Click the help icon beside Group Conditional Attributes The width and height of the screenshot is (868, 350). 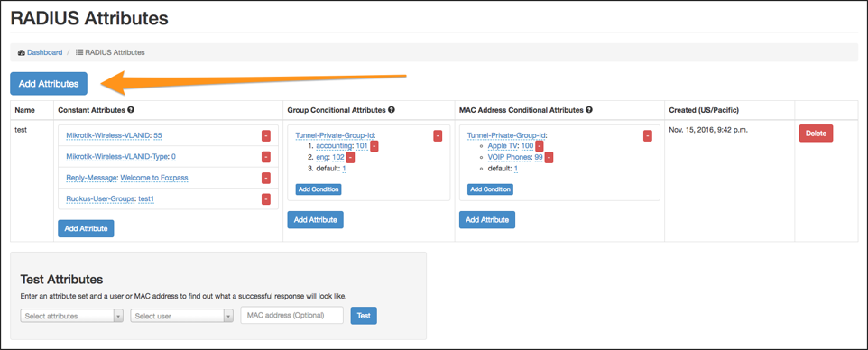392,110
